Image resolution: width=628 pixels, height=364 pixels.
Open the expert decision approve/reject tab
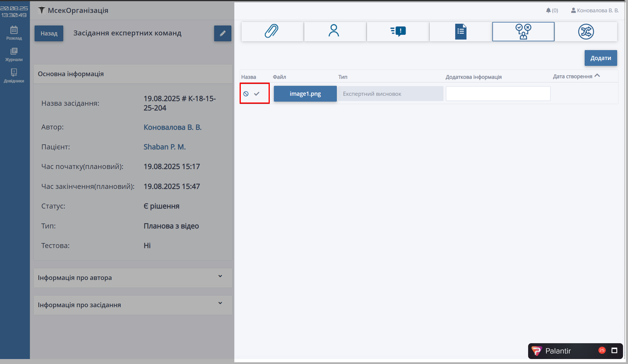[x=523, y=31]
